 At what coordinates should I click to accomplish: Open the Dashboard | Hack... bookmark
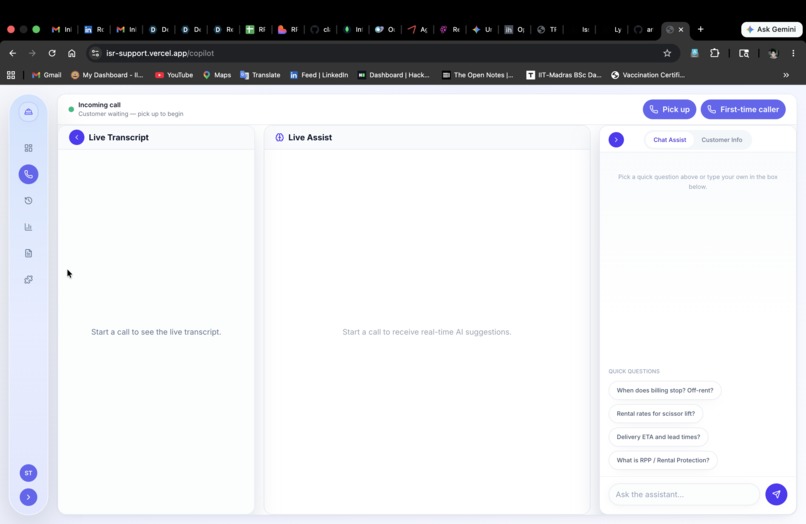coord(394,75)
